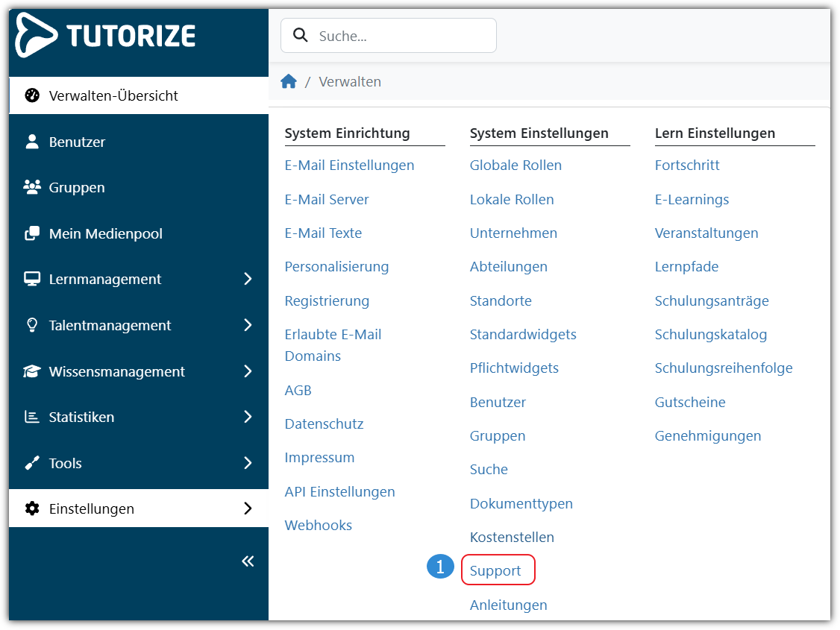Click the magnifier icon in search box
840x630 pixels.
tap(301, 36)
